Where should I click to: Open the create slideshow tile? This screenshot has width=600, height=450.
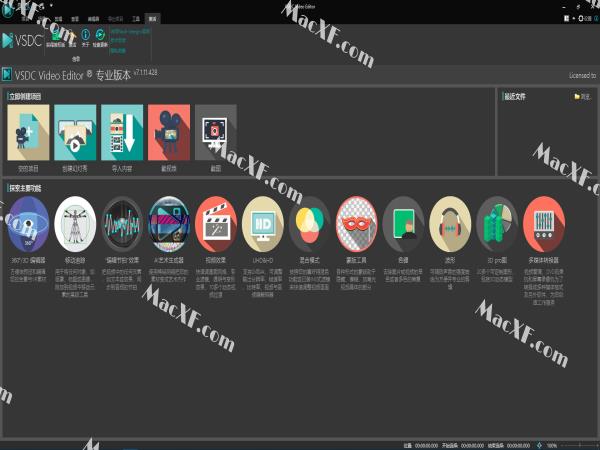point(75,132)
